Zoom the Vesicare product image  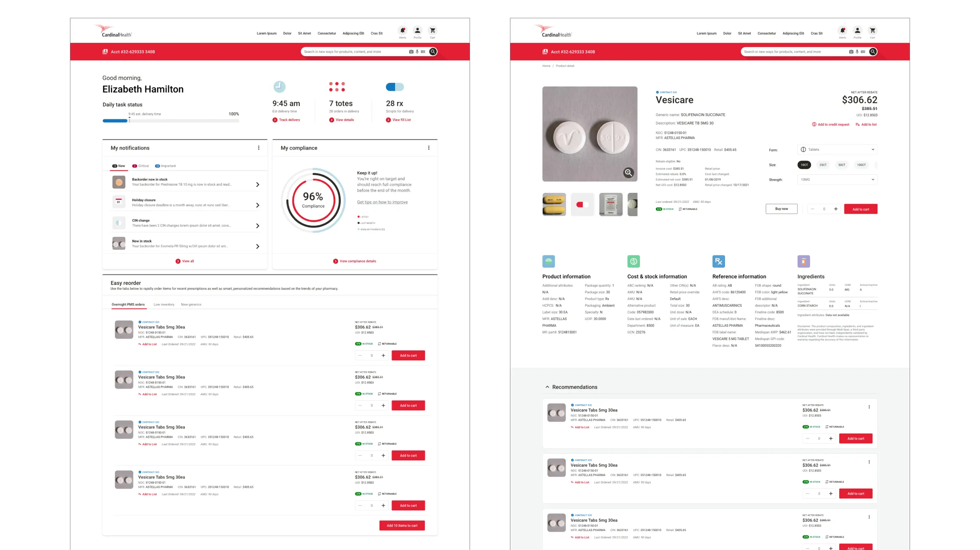629,173
